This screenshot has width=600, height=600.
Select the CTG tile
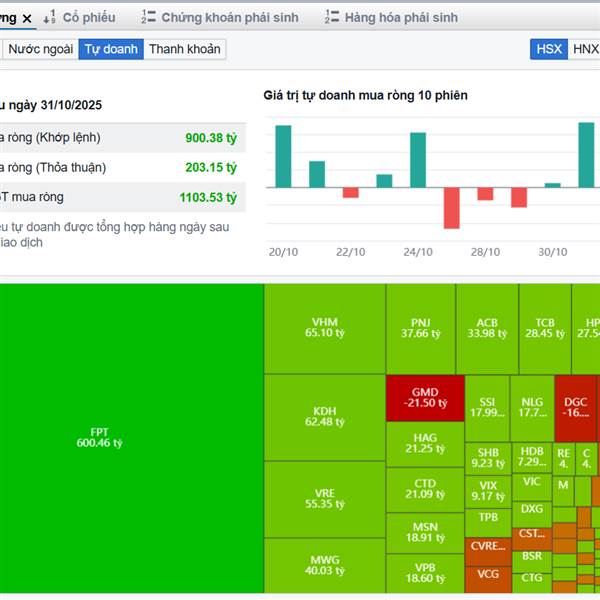click(532, 583)
